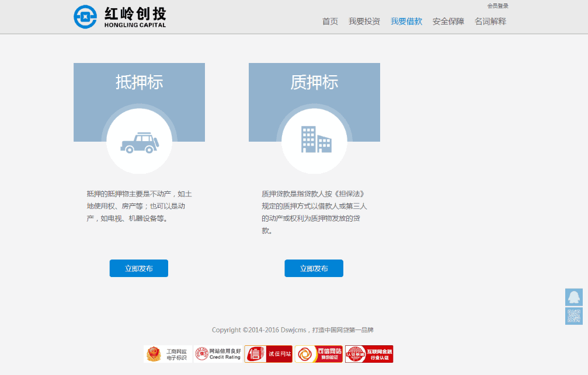The width and height of the screenshot is (588, 375).
Task: Open the 我要投资 menu item
Action: tap(364, 22)
